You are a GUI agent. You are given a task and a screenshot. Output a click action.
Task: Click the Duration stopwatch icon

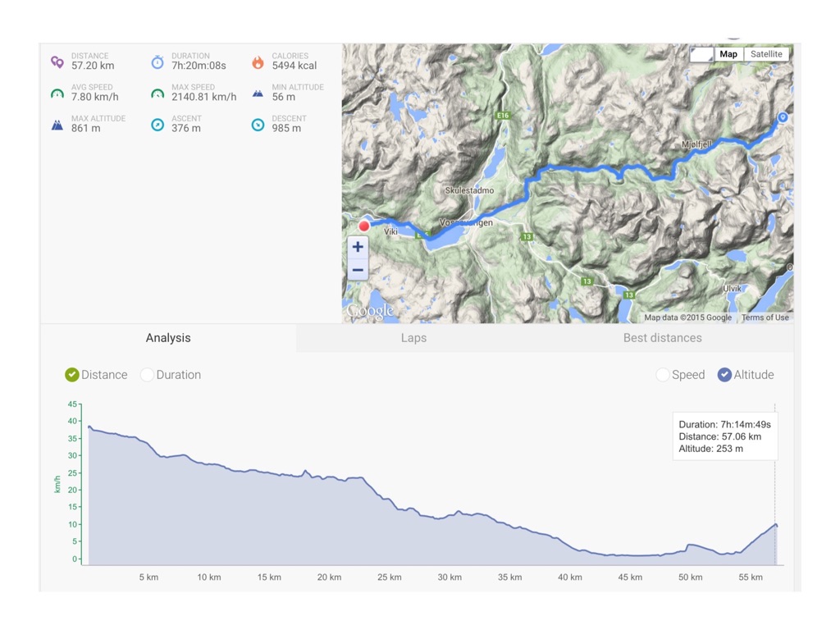coord(157,62)
